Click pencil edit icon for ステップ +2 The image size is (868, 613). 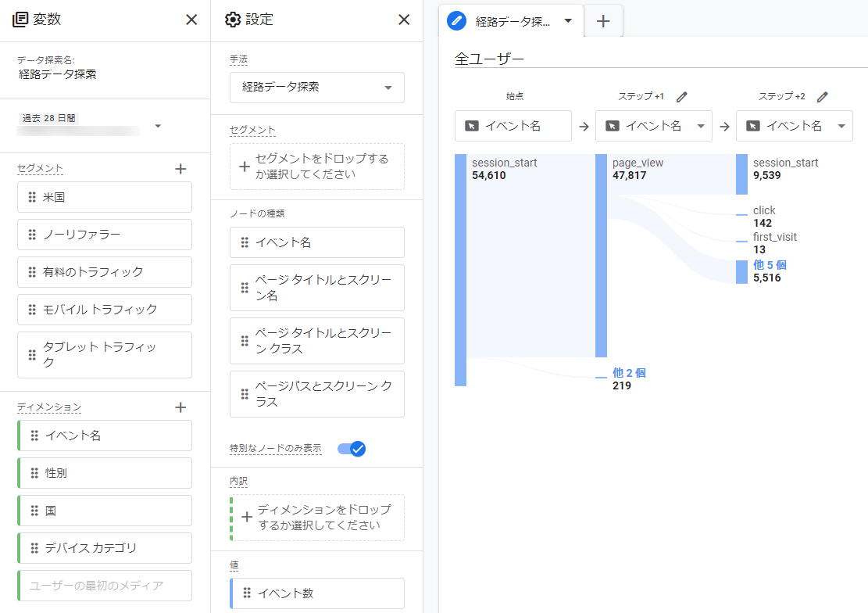(x=822, y=97)
